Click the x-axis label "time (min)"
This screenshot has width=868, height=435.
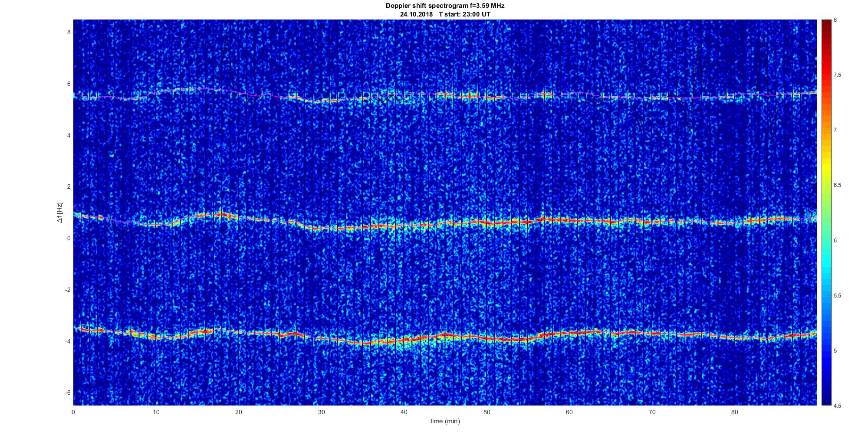[x=445, y=421]
